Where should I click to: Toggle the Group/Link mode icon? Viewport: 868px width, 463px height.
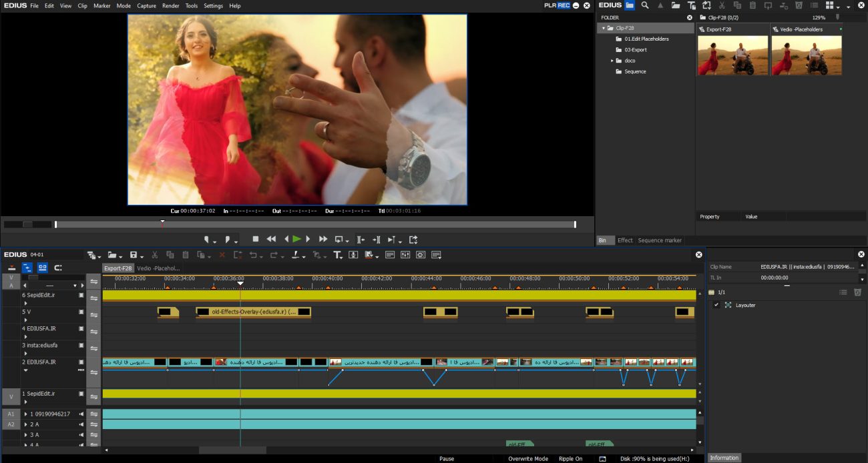click(x=42, y=268)
